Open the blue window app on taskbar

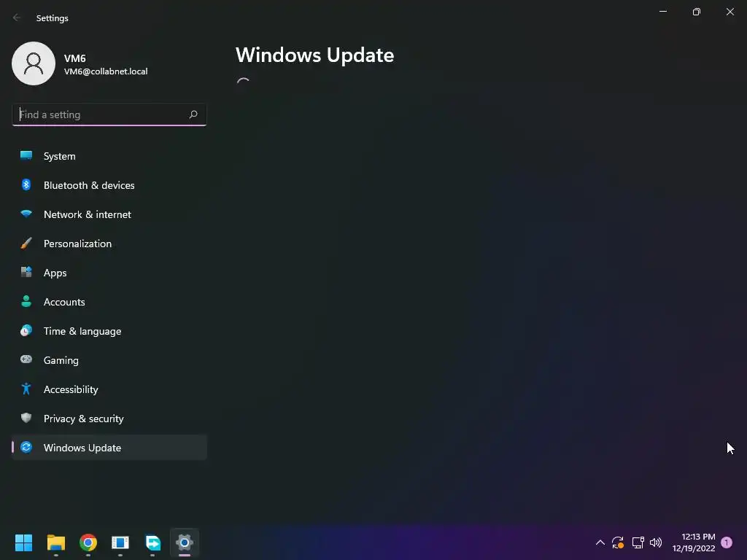120,542
